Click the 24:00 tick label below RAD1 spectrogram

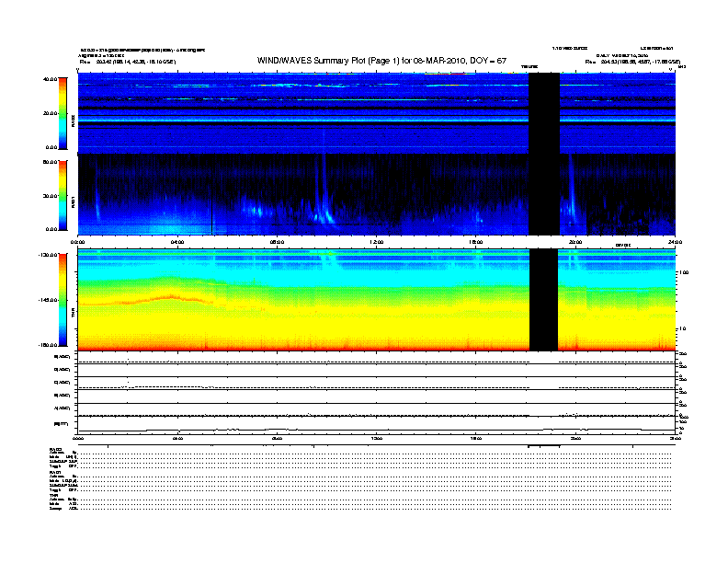pyautogui.click(x=675, y=242)
